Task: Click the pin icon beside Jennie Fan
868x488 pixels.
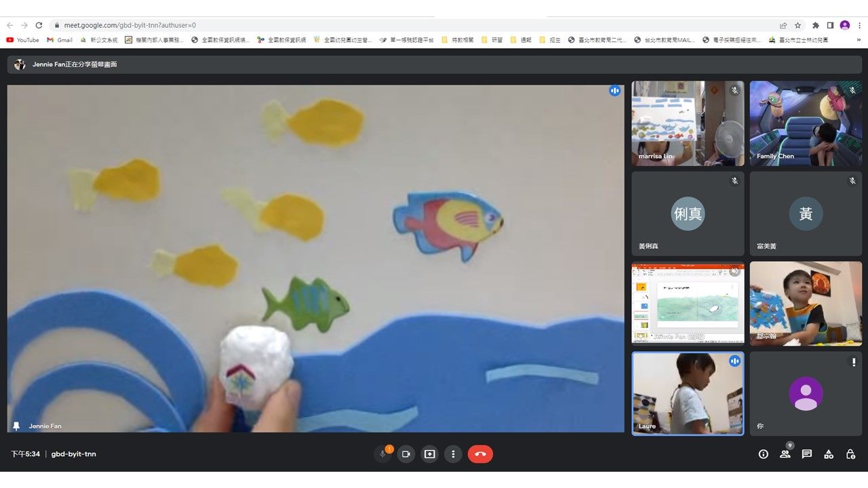Action: click(x=16, y=426)
